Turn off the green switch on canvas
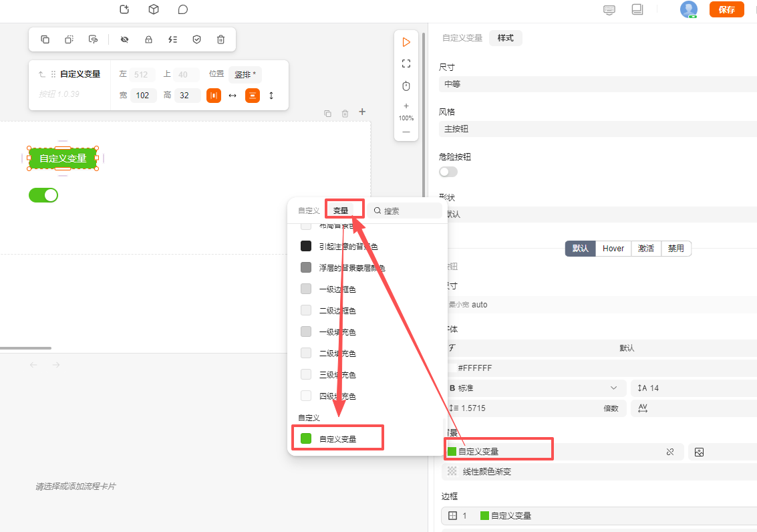 pos(43,195)
